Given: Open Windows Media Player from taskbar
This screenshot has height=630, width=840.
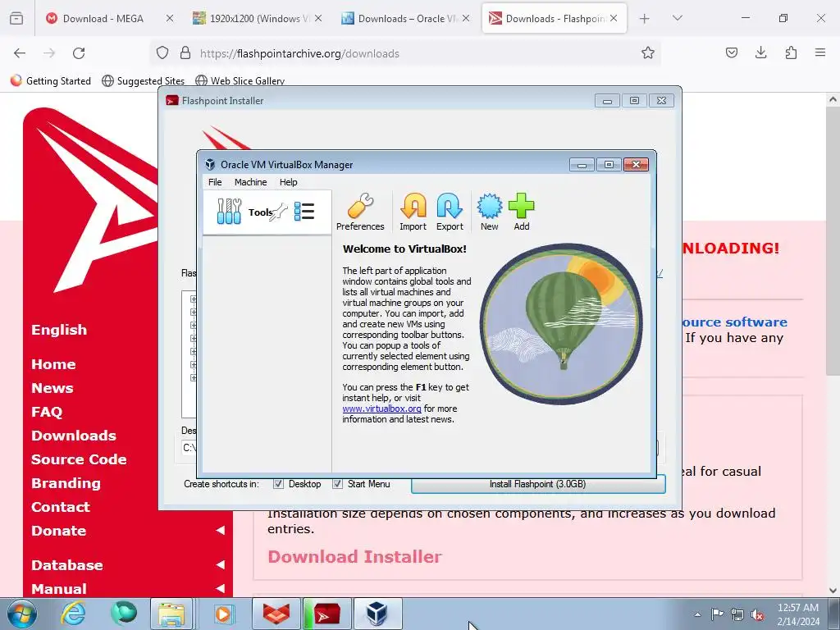Looking at the screenshot, I should [x=223, y=614].
